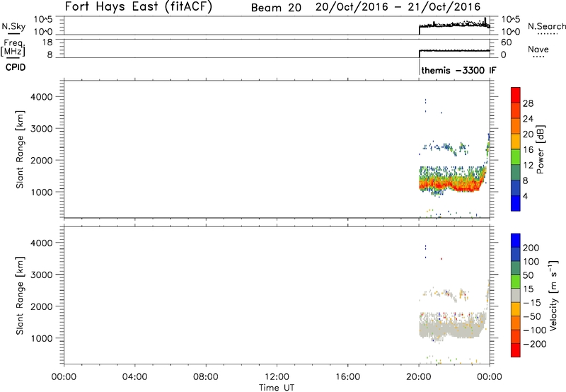
Task: Click the '12:00' time axis label
Action: (277, 377)
